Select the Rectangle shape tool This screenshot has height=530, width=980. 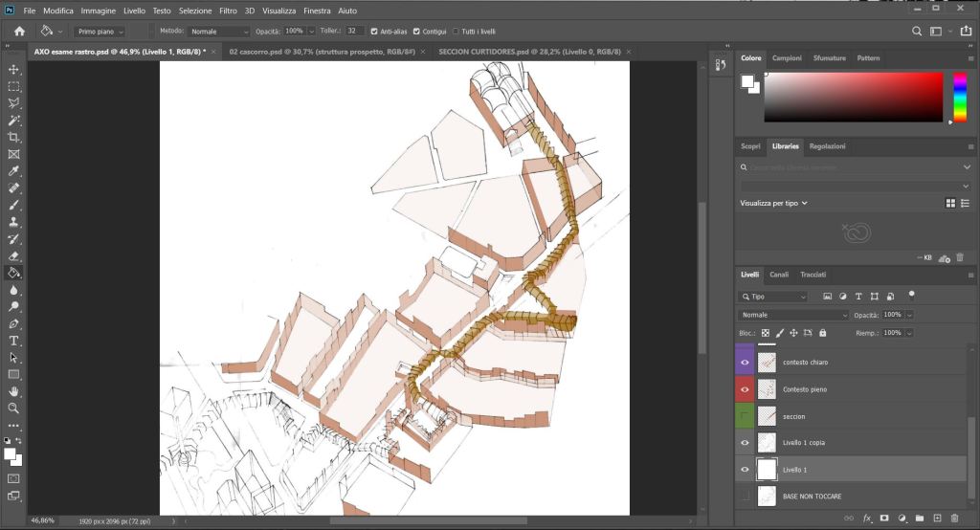(13, 374)
